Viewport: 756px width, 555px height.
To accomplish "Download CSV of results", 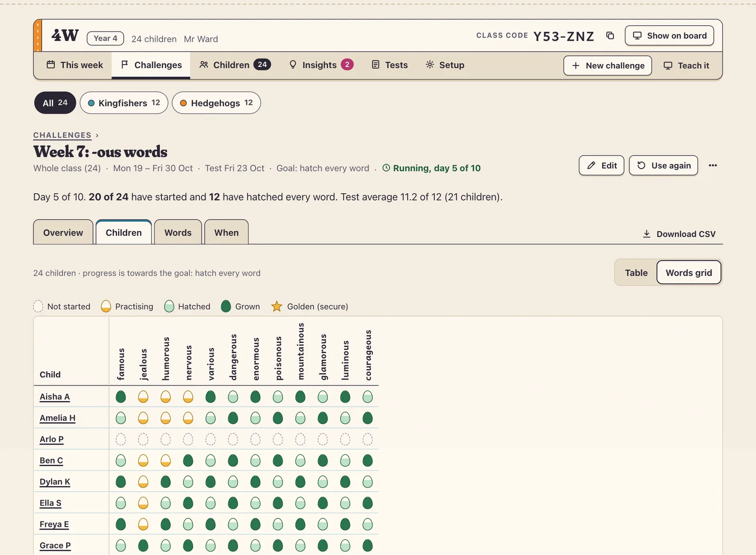I will [679, 234].
